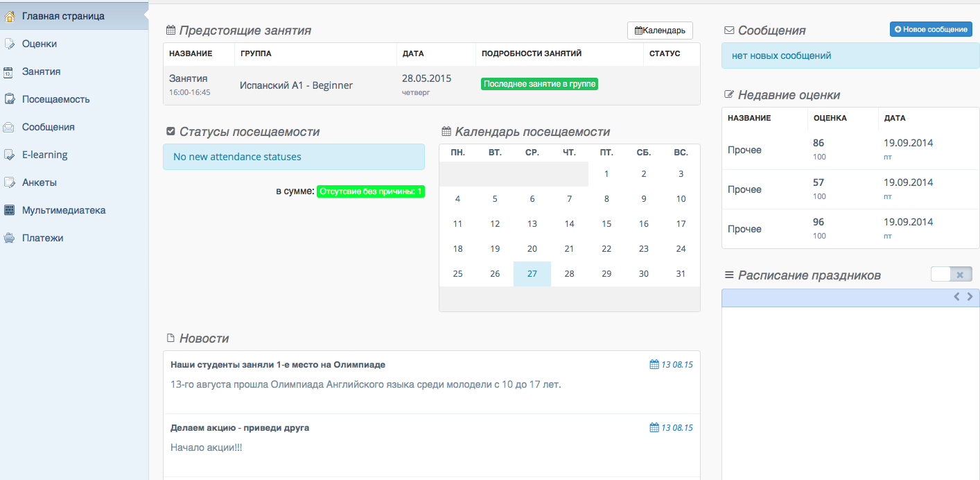Go to previous holiday schedule period arrow
Viewport: 980px width, 480px height.
pyautogui.click(x=956, y=297)
